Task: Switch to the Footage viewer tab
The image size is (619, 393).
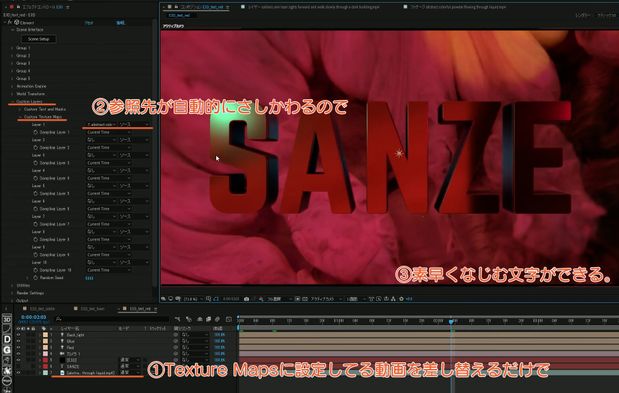Action: click(454, 7)
